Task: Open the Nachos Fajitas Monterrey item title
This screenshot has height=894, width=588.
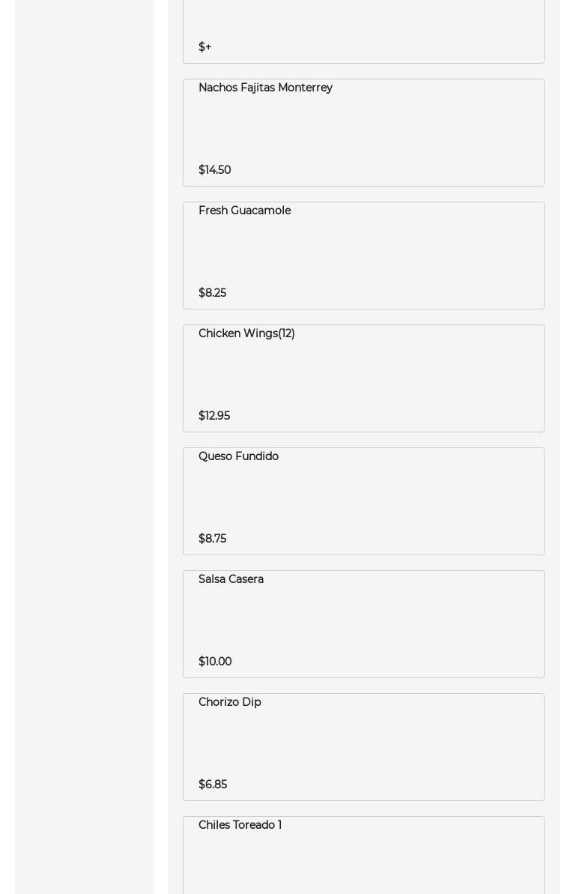Action: (265, 88)
